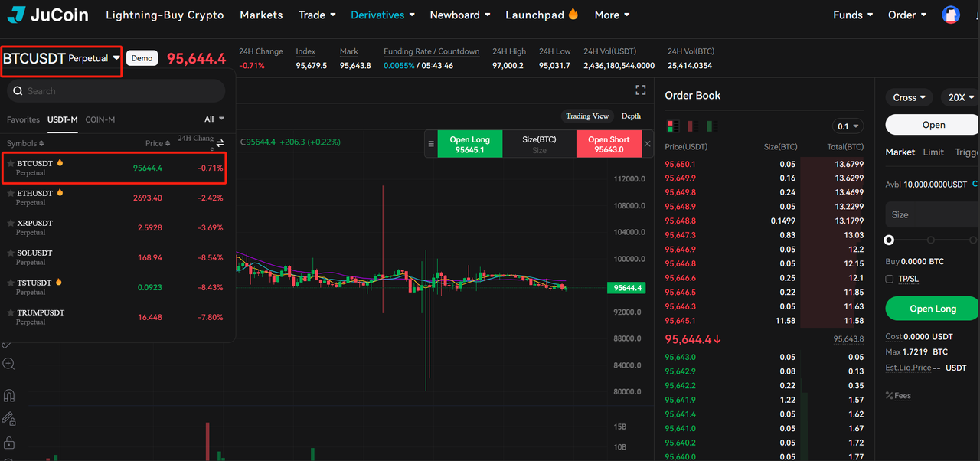Show combined bids and asks order book view
980x461 pixels.
click(673, 126)
